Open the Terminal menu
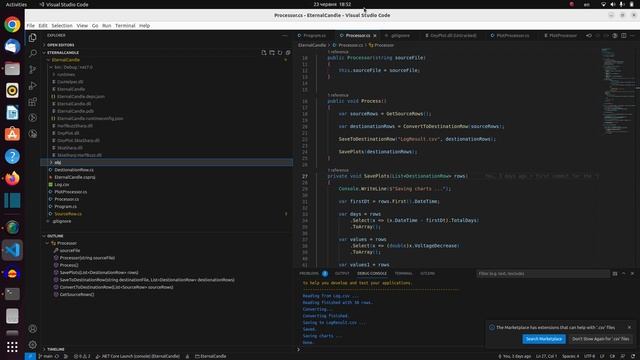Screen dimensions: 640x360 [x=125, y=26]
